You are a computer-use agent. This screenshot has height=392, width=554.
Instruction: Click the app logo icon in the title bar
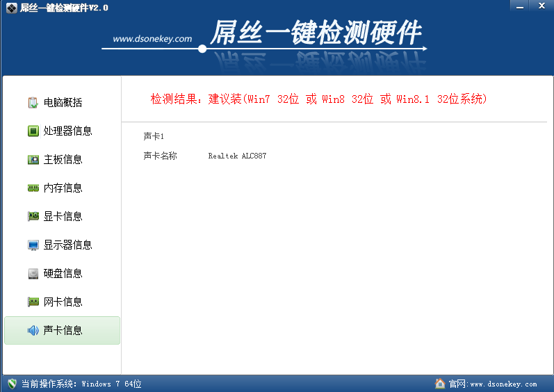[10, 7]
